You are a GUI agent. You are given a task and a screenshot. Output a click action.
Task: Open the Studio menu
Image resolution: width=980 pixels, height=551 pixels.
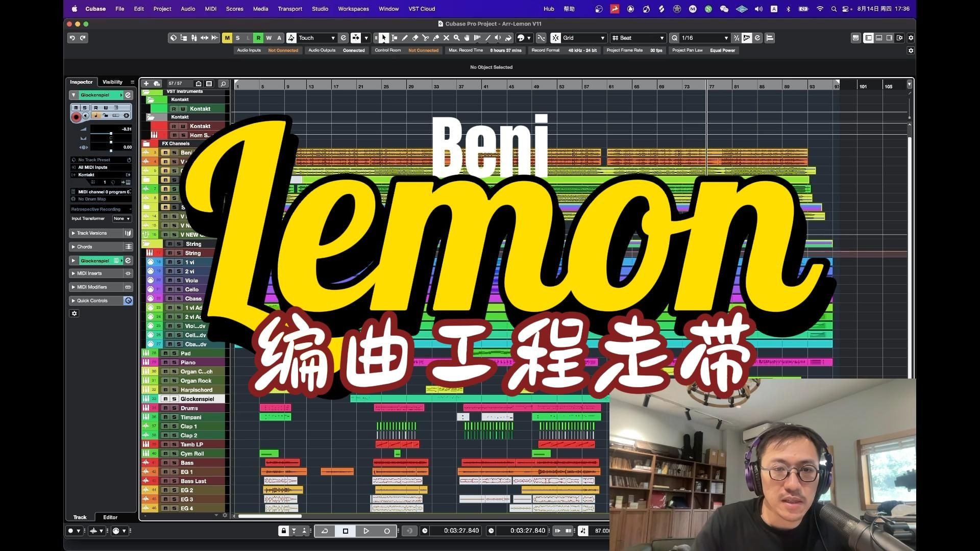(x=320, y=9)
